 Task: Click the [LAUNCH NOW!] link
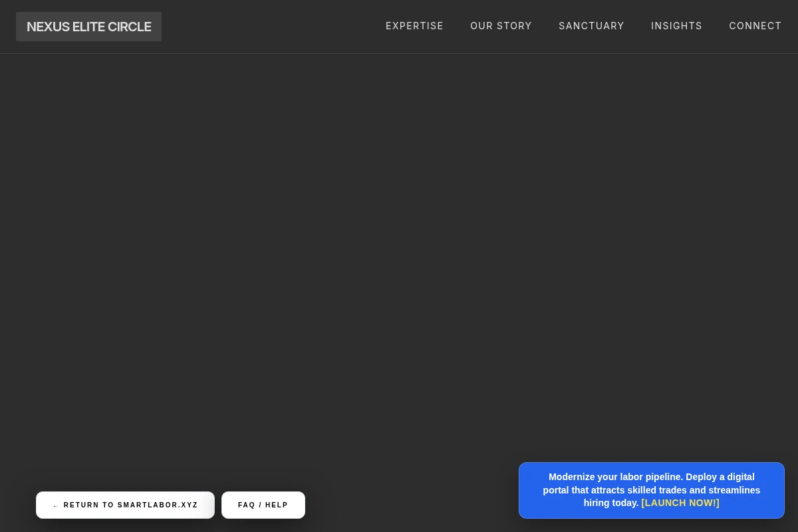click(680, 503)
